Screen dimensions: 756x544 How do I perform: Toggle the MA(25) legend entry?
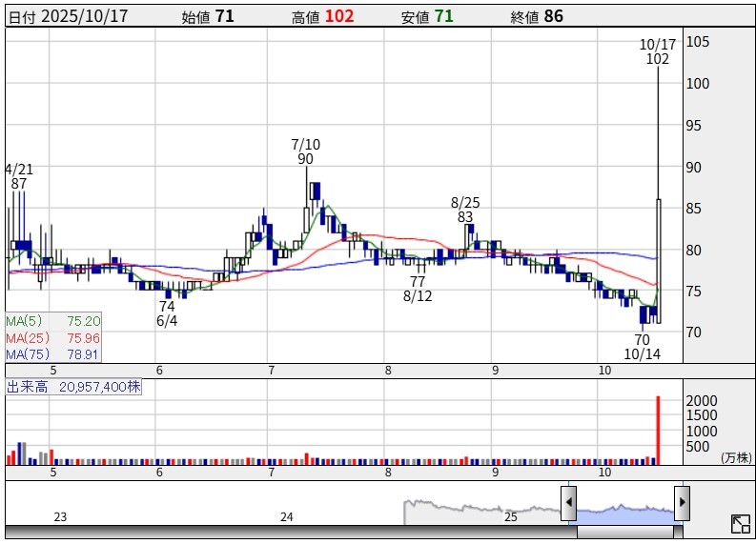pyautogui.click(x=53, y=338)
